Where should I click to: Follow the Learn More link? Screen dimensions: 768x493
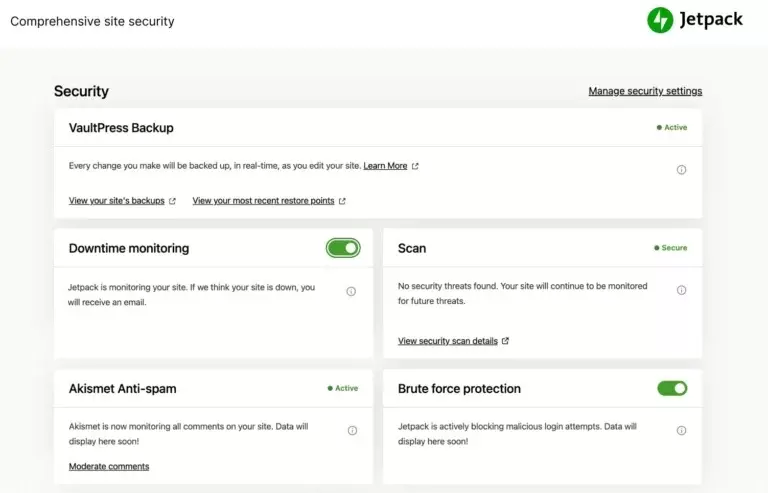tap(385, 166)
